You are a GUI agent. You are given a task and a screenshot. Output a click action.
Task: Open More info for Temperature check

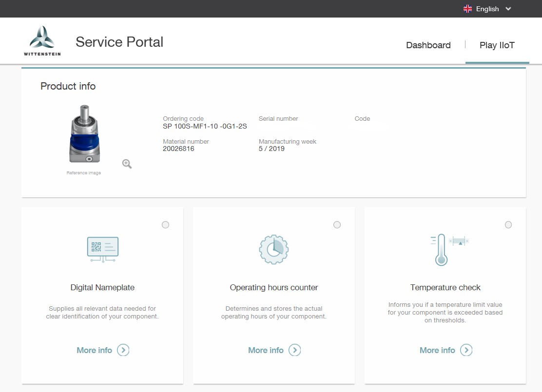(437, 350)
